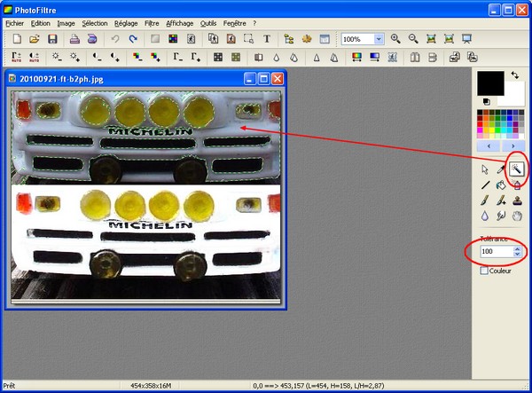Select the Brush tool
Image resolution: width=532 pixels, height=393 pixels.
pyautogui.click(x=485, y=200)
